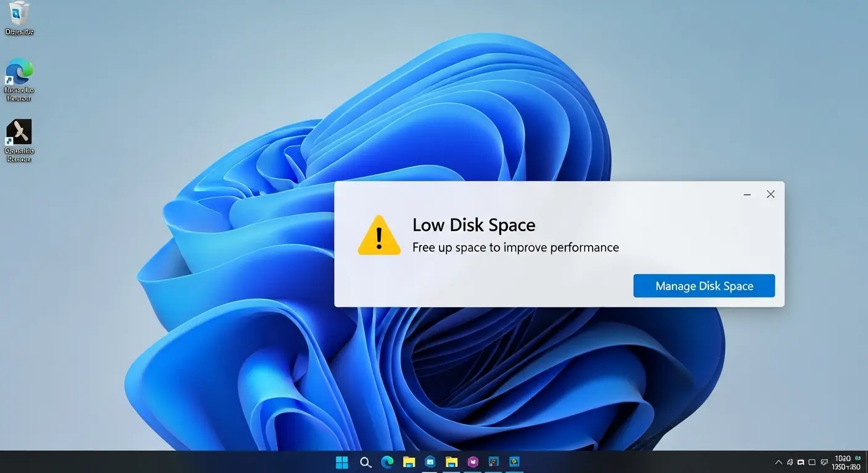Image resolution: width=868 pixels, height=473 pixels.
Task: Launch Microsoft Edge from the taskbar
Action: click(x=387, y=462)
